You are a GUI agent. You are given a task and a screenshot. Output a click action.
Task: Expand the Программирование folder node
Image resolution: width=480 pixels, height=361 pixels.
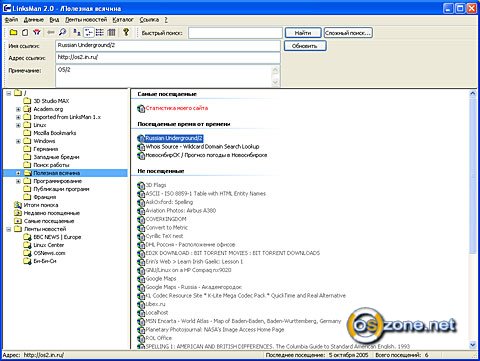click(18, 181)
